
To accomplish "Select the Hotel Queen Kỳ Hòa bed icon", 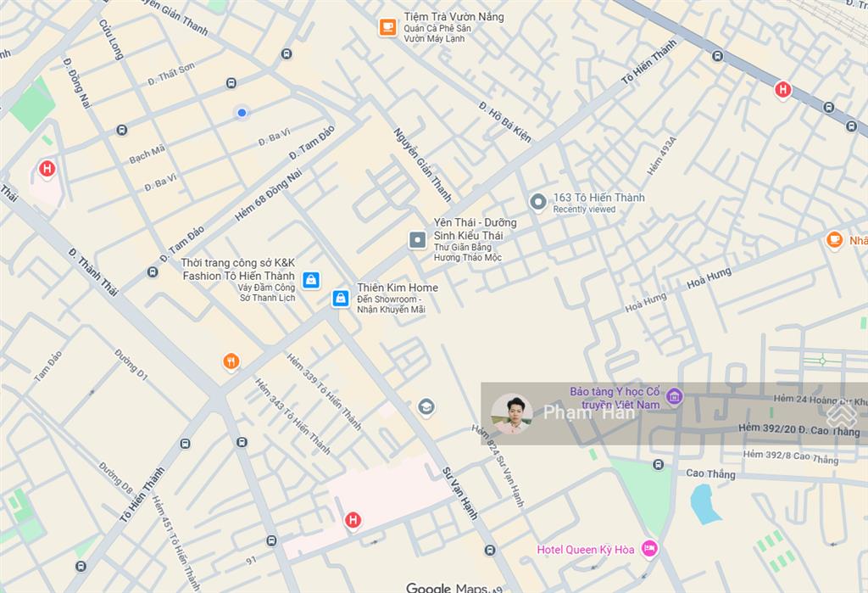I will [x=650, y=549].
